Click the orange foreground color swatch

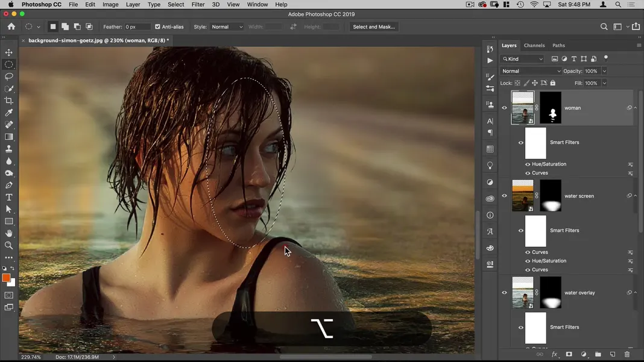(6, 278)
